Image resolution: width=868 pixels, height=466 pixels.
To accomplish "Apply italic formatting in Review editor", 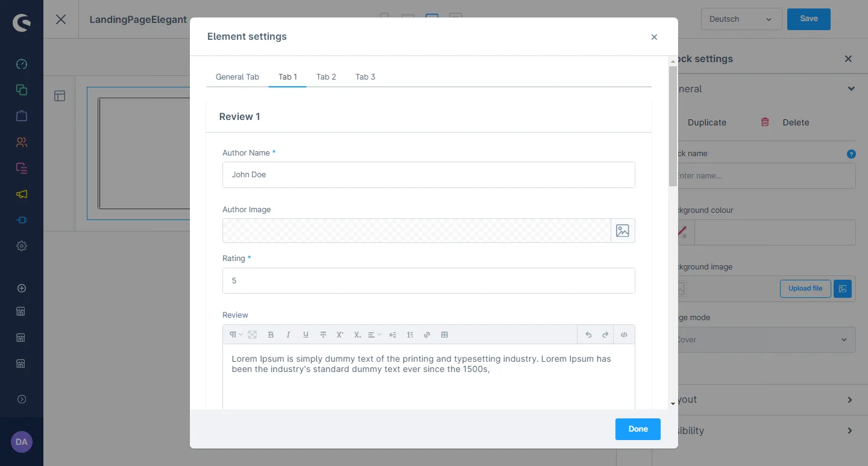I will click(288, 335).
